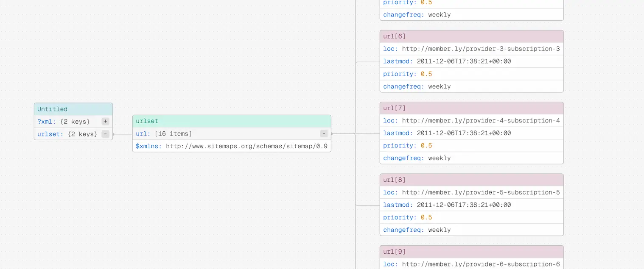Click lastmod row in url[8]

point(471,205)
